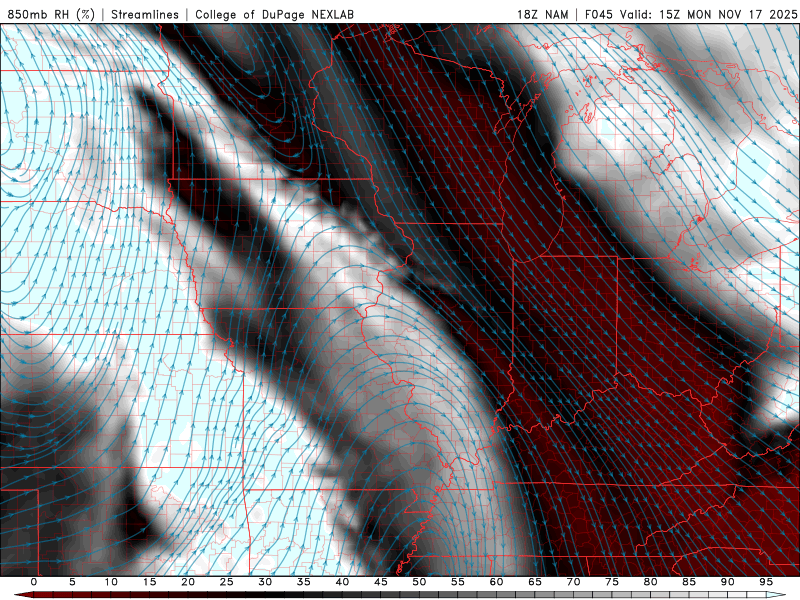Click the "45" value on the RH scale
This screenshot has width=800, height=600.
[381, 582]
